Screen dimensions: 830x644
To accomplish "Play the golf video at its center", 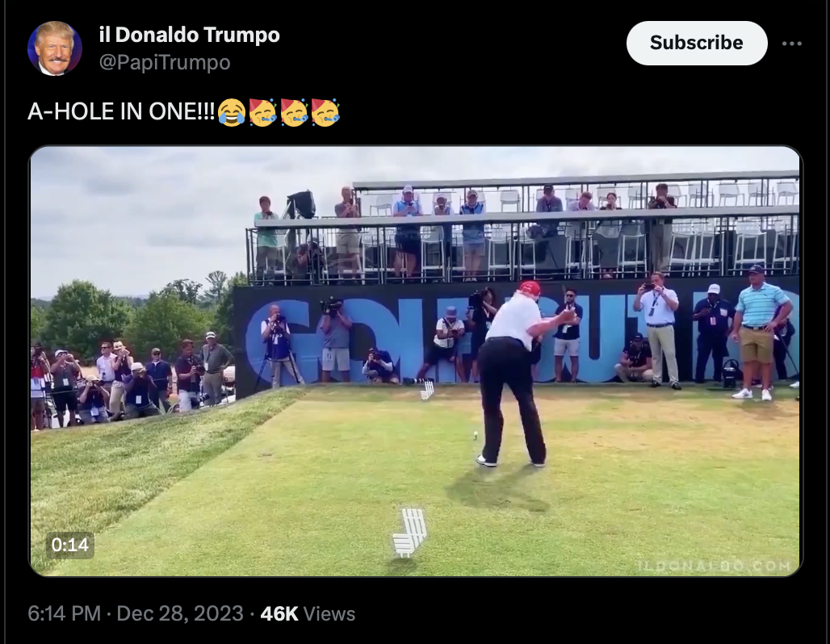I will (x=416, y=361).
